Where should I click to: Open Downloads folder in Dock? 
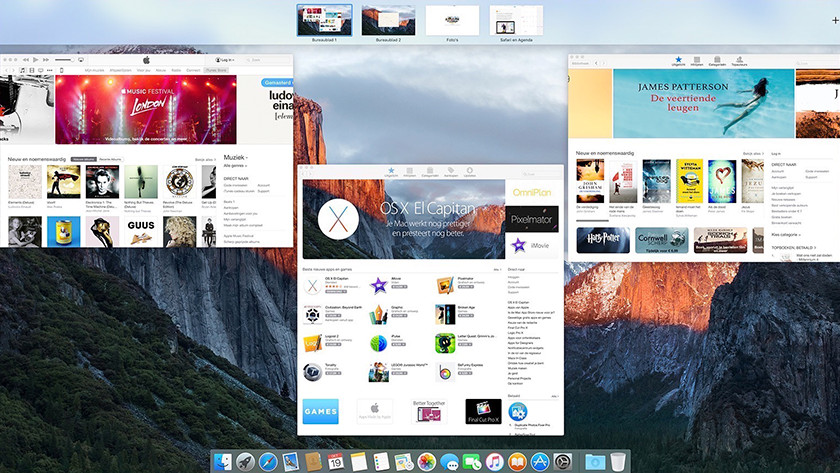[595, 462]
